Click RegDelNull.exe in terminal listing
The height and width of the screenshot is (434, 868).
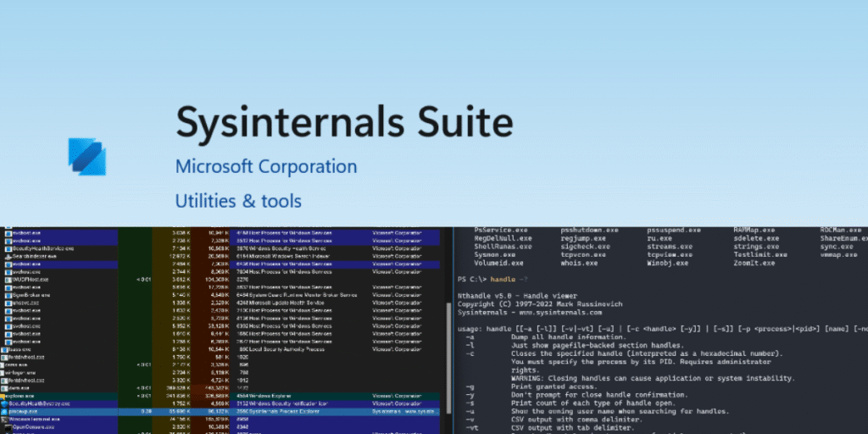pyautogui.click(x=504, y=238)
